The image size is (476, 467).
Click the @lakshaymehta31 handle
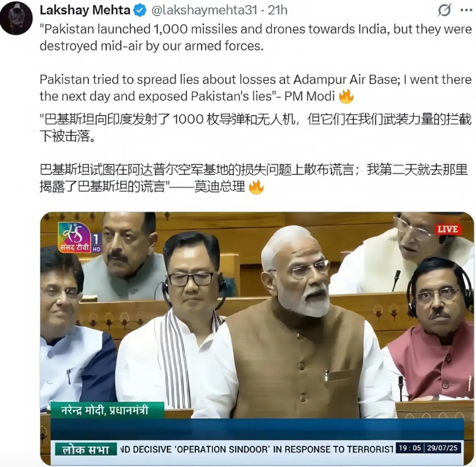204,11
